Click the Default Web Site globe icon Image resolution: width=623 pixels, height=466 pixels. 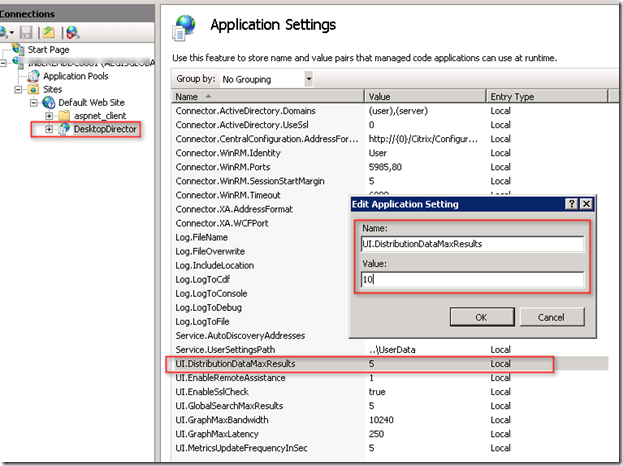point(49,103)
